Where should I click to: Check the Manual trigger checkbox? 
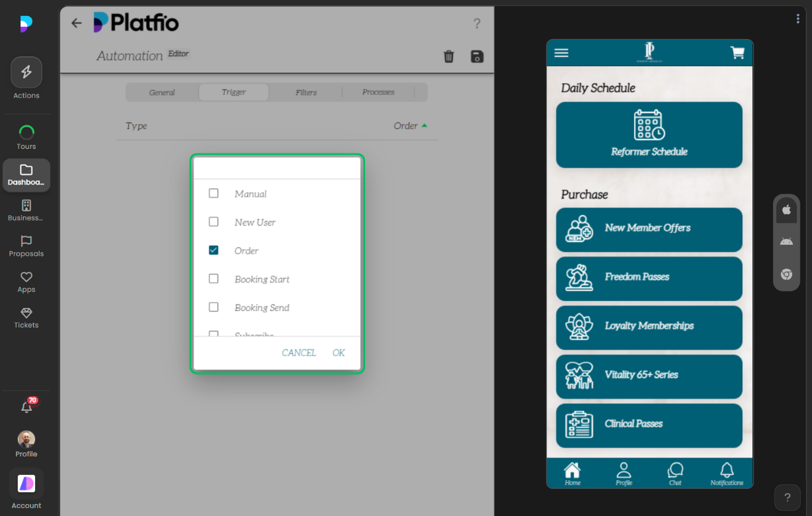pyautogui.click(x=214, y=194)
